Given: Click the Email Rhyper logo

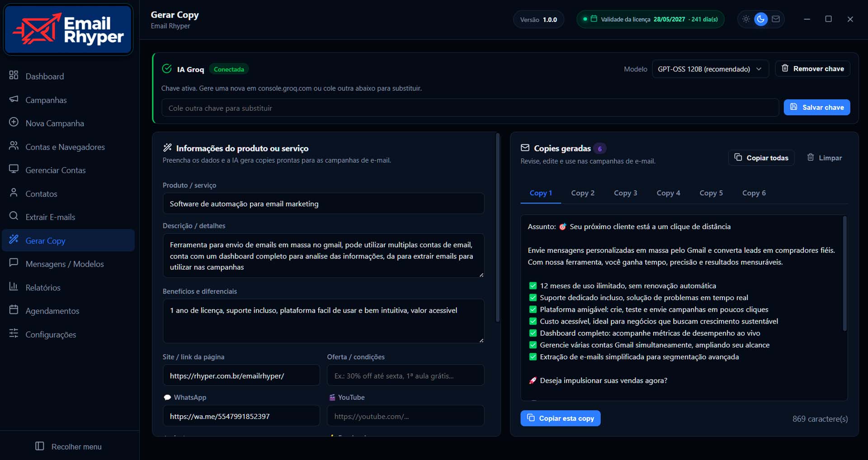Looking at the screenshot, I should coord(68,29).
